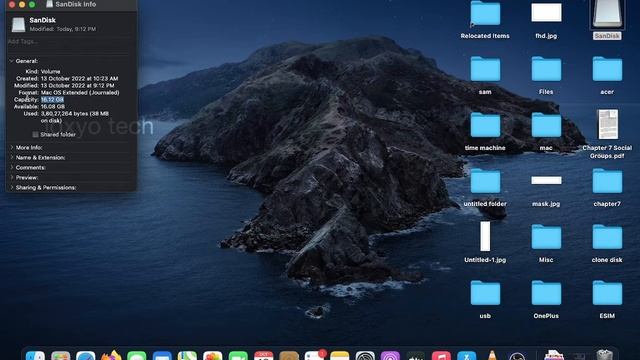This screenshot has height=360, width=640.
Task: Select the Relocated Items folder on desktop
Action: [x=485, y=14]
